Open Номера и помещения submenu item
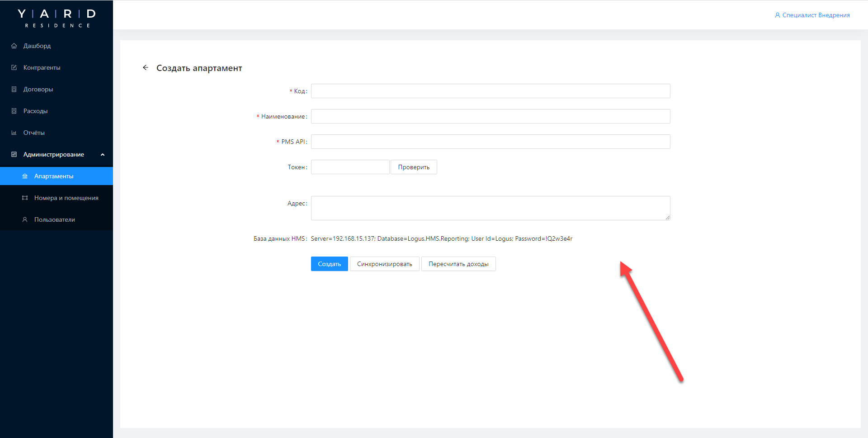Screen dimensions: 868x438 tap(66, 198)
